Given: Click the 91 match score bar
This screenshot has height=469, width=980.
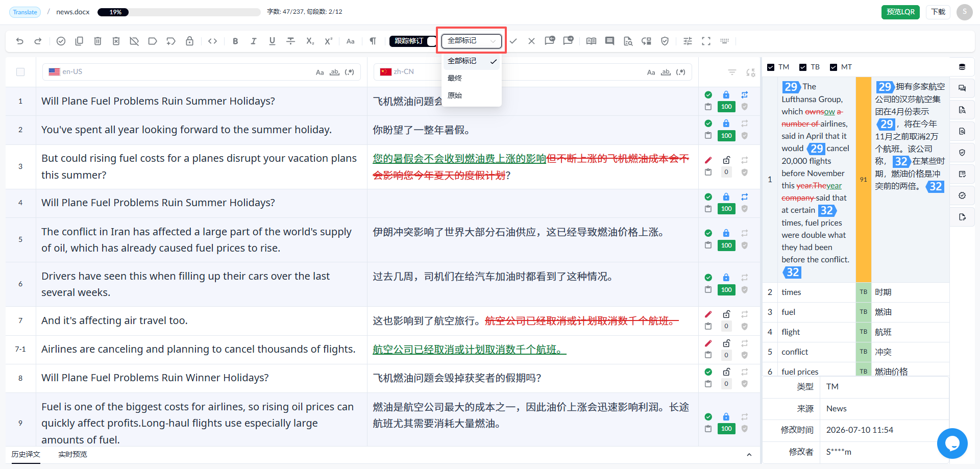Looking at the screenshot, I should click(x=863, y=179).
